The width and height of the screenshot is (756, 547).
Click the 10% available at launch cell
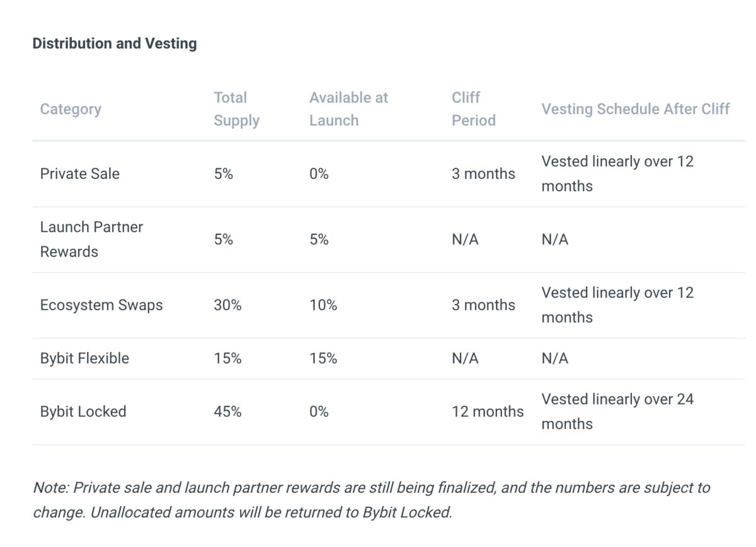323,305
